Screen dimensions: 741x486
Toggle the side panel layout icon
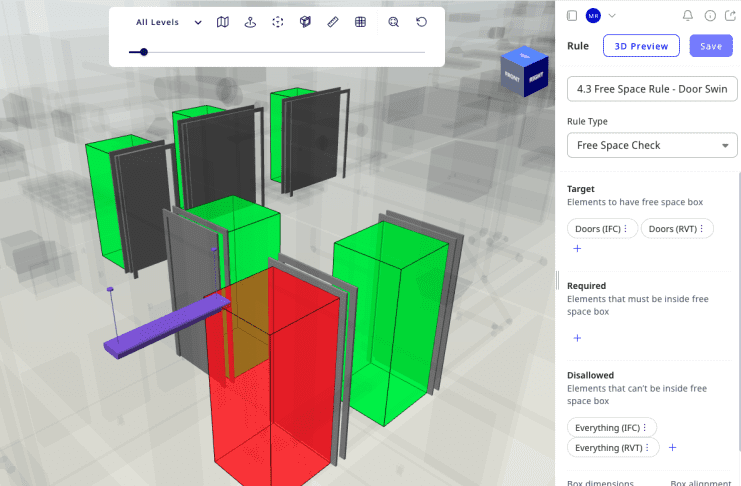pyautogui.click(x=571, y=15)
